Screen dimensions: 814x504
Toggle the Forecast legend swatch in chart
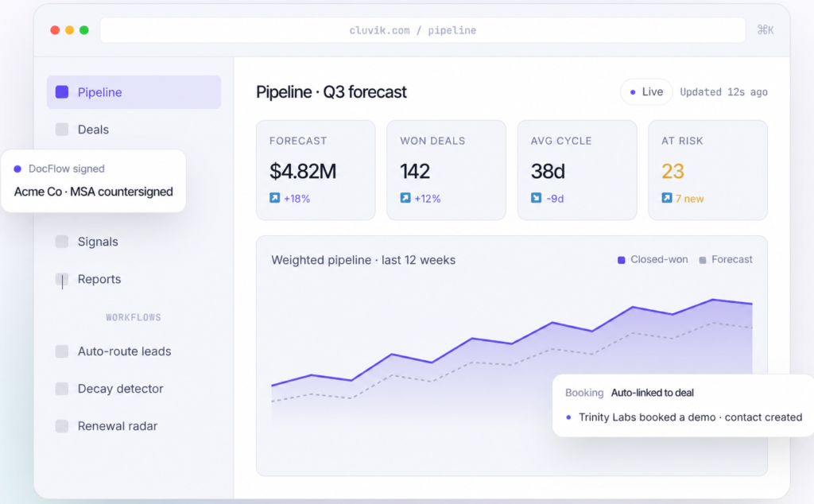pyautogui.click(x=703, y=260)
